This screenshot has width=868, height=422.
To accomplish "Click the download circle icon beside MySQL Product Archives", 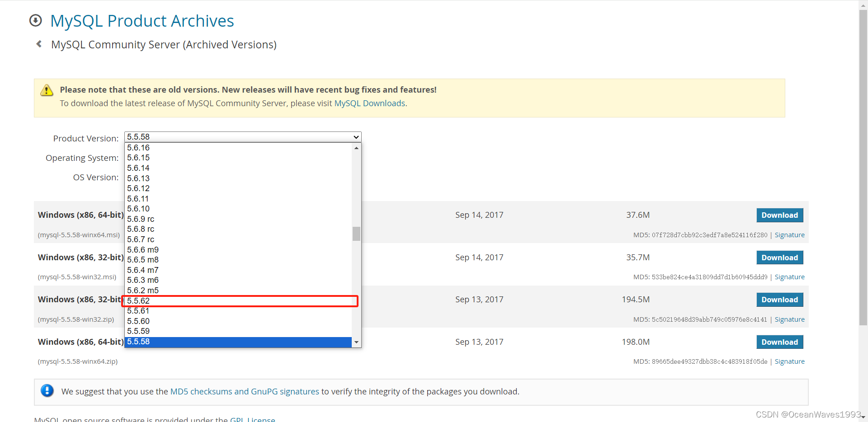I will (35, 21).
